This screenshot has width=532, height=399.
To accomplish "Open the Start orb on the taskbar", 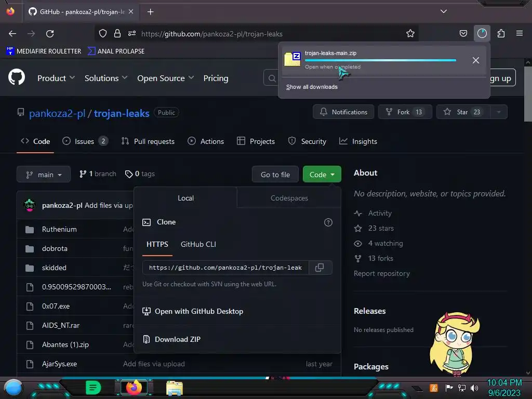I will pos(14,388).
